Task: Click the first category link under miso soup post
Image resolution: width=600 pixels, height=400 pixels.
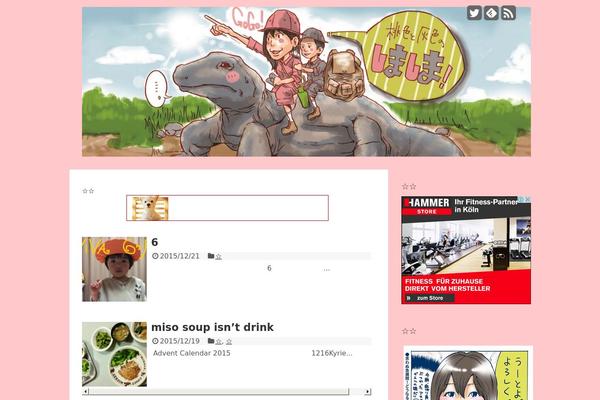Action: 218,341
